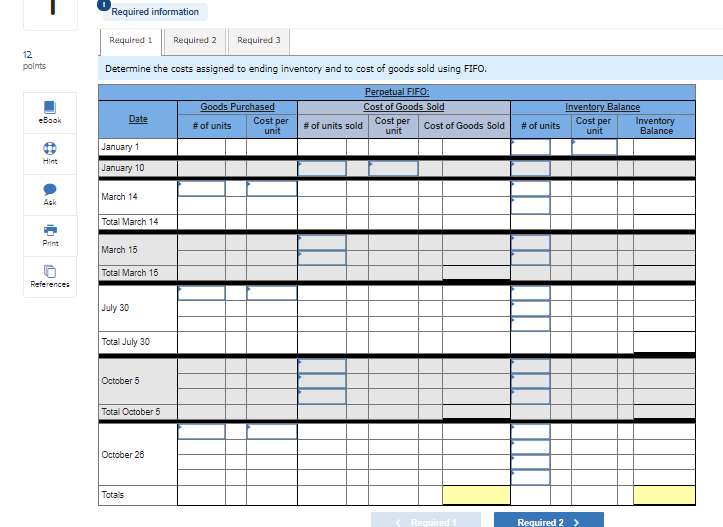Click March 14 purchased cost per unit field

pos(272,189)
